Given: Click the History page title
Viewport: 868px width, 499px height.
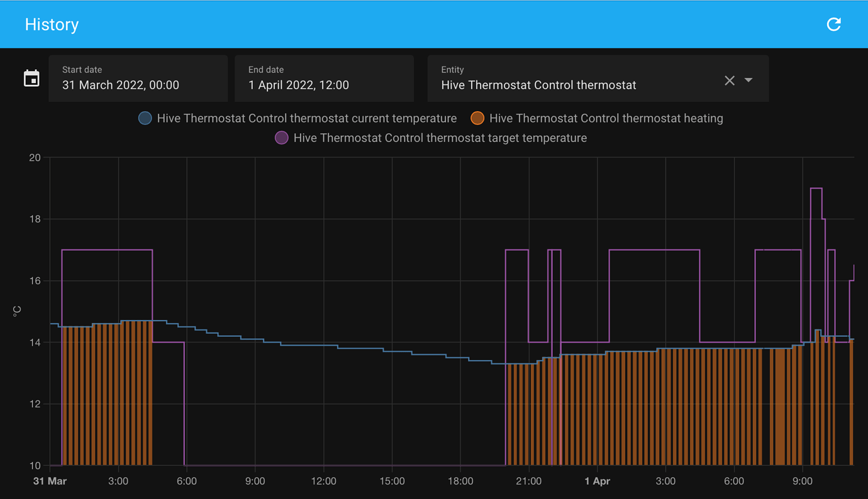Looking at the screenshot, I should click(52, 25).
